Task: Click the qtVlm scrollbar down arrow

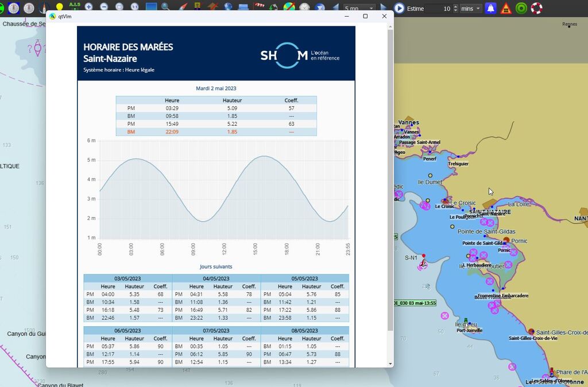Action: point(390,364)
